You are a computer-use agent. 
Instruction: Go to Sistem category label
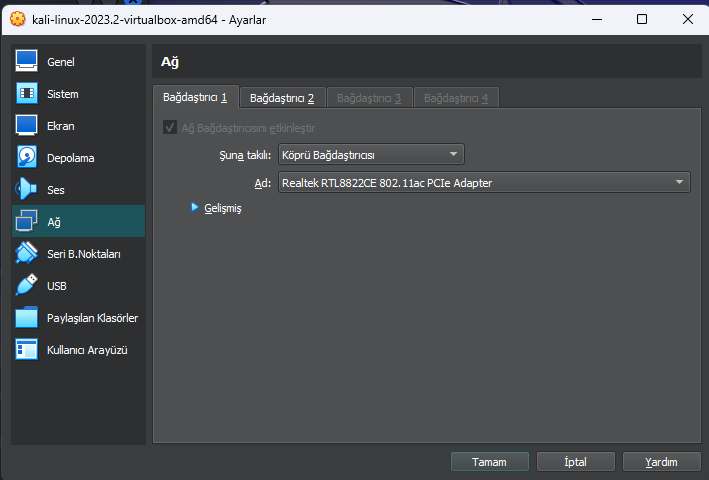click(x=62, y=94)
